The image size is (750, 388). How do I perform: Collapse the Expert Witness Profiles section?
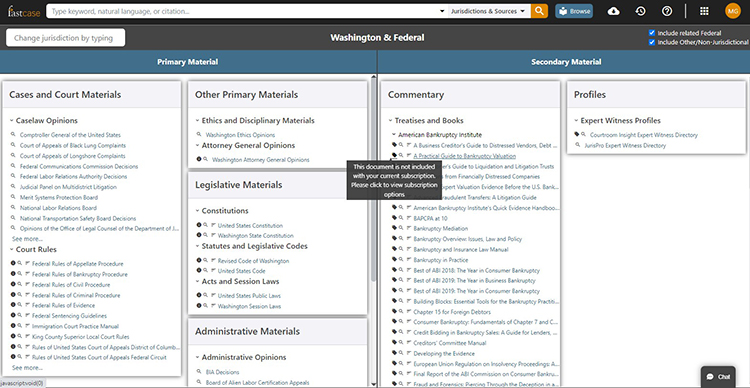[x=576, y=121]
